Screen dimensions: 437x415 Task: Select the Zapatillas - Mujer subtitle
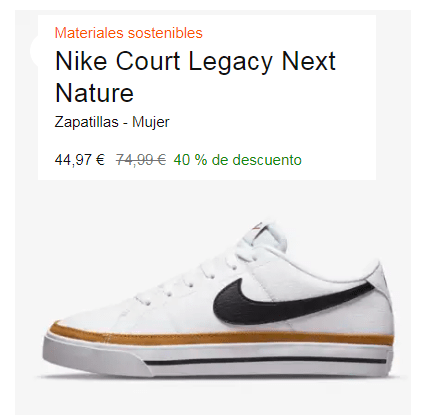112,122
